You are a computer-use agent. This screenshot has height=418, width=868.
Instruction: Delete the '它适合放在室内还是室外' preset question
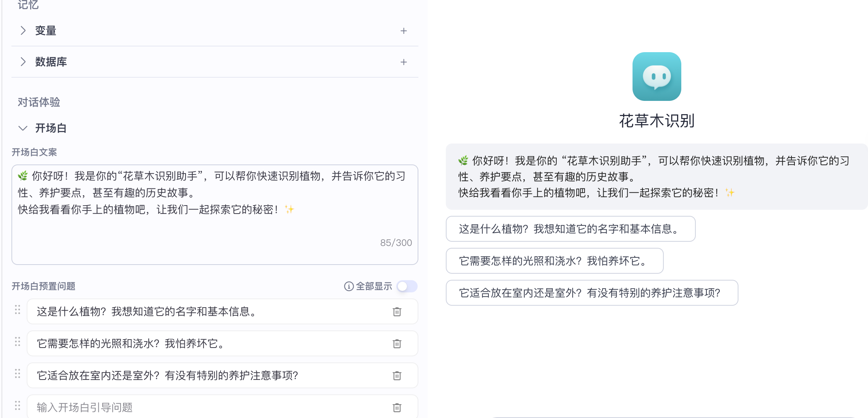tap(397, 376)
